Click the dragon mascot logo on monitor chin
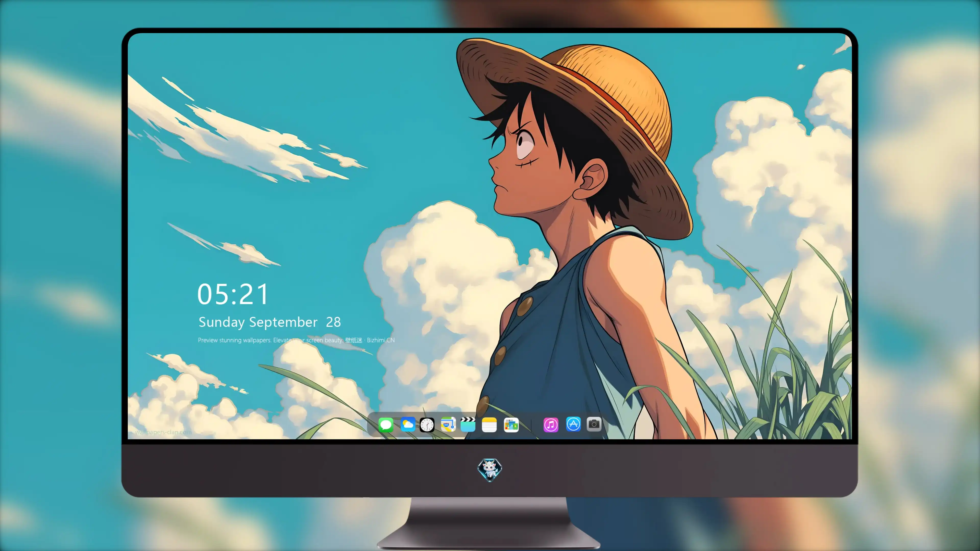980x551 pixels. pos(490,470)
